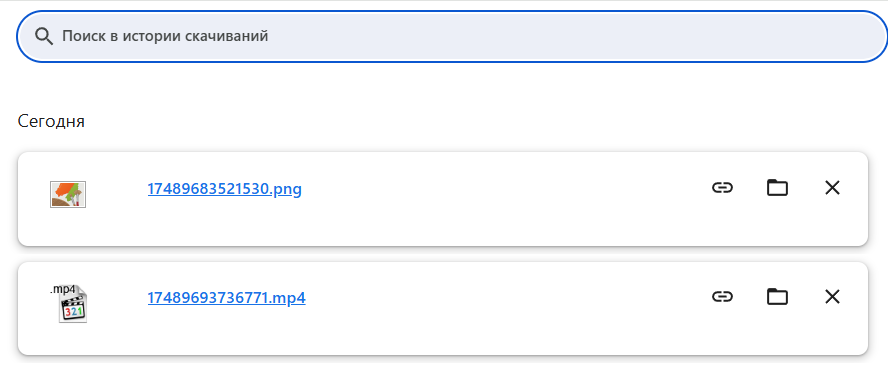This screenshot has height=373, width=888.
Task: Focus the download history search field
Action: click(x=452, y=36)
